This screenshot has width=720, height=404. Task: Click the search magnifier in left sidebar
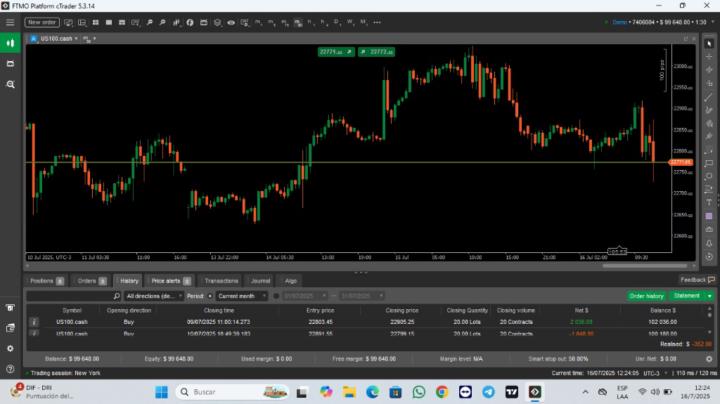11,85
